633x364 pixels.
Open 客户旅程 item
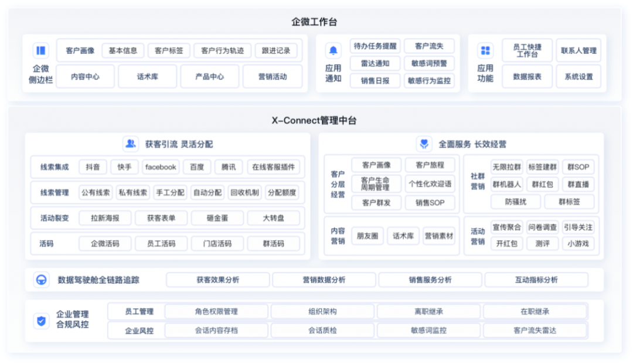click(430, 165)
